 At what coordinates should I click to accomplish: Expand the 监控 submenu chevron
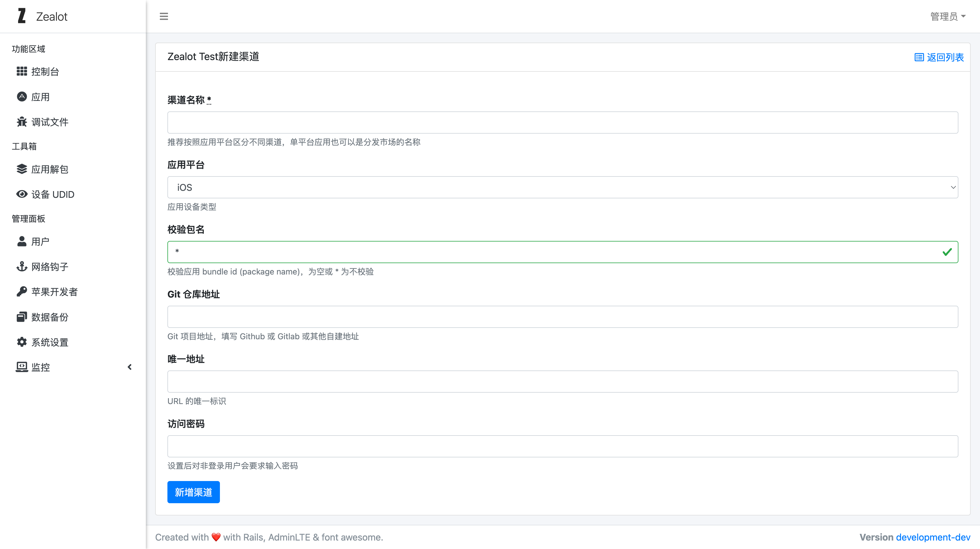129,367
